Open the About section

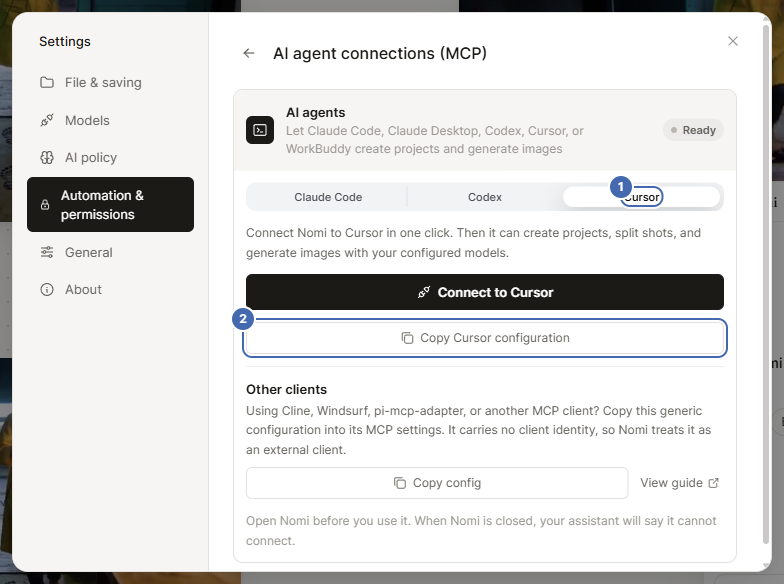[x=110, y=290]
